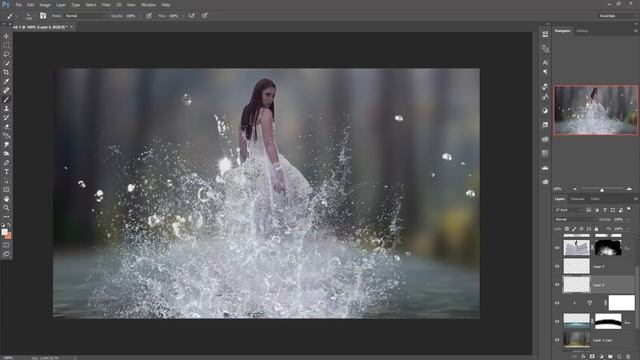Toggle Lock image pixels brush icon

[x=574, y=229]
